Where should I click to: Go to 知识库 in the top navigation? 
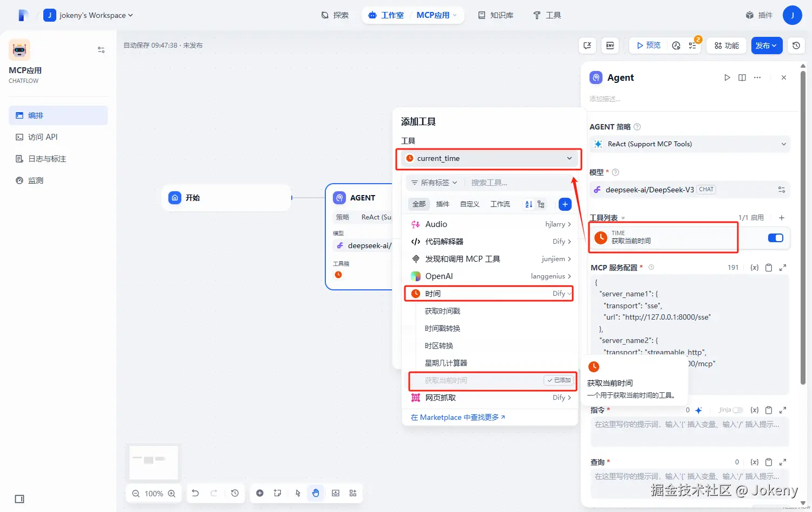(496, 15)
